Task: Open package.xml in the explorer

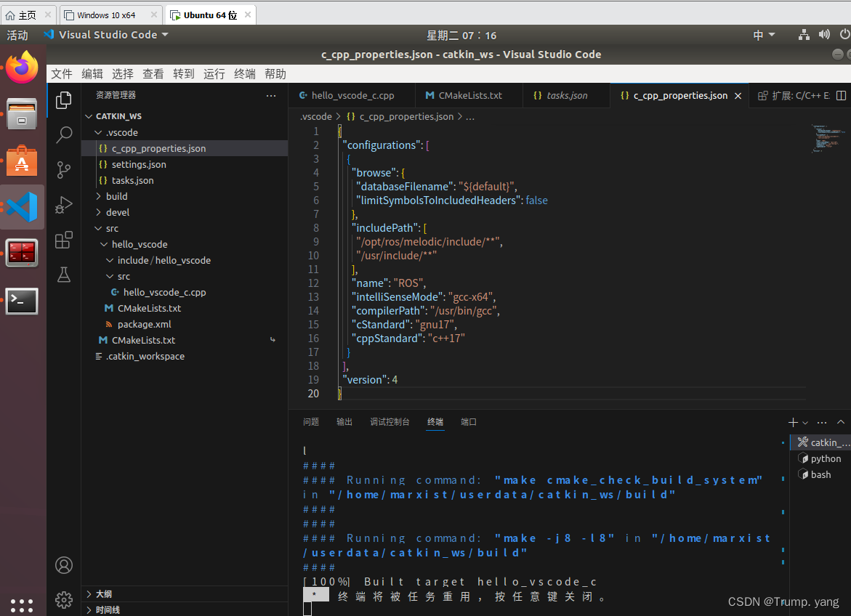Action: pos(185,324)
